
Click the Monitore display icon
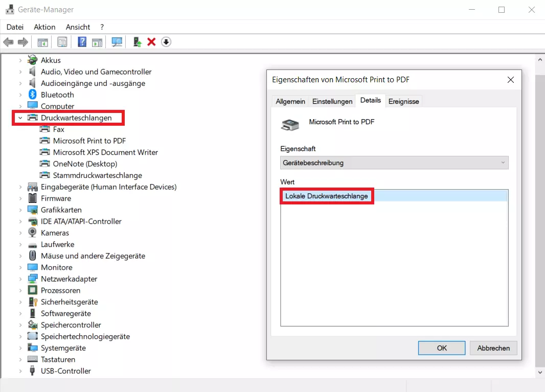32,267
